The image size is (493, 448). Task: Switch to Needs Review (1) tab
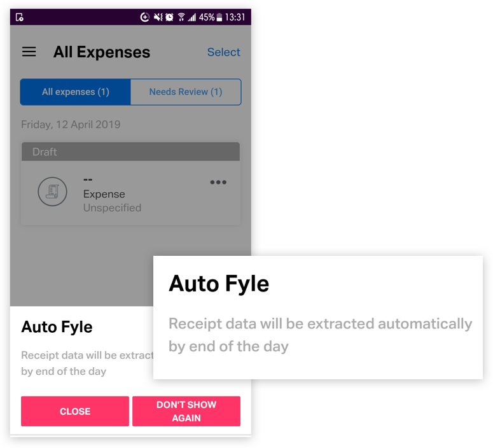point(186,92)
